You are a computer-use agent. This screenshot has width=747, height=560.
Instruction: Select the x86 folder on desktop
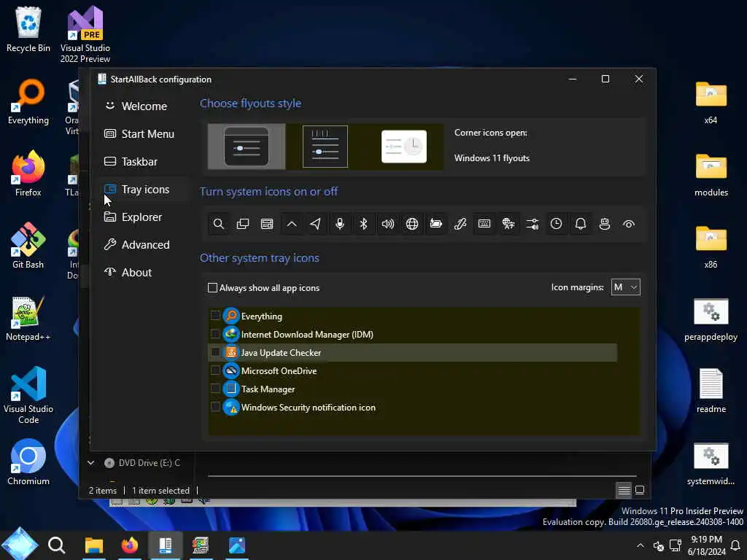[x=711, y=246]
